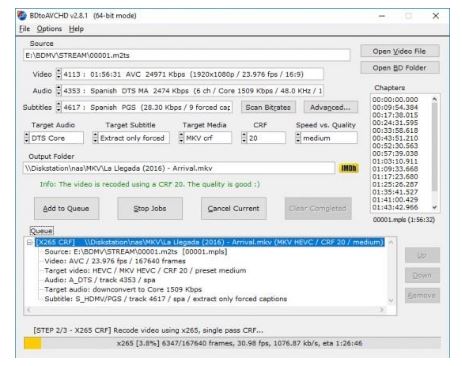Click the queue horizontal scrollbar left arrow
462x366 pixels.
pos(29,310)
